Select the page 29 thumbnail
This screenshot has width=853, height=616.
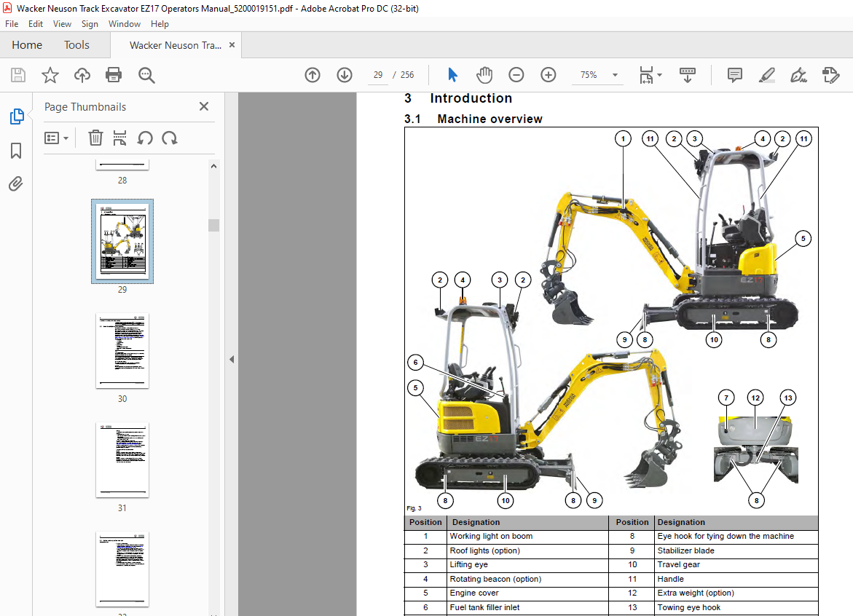[x=122, y=242]
